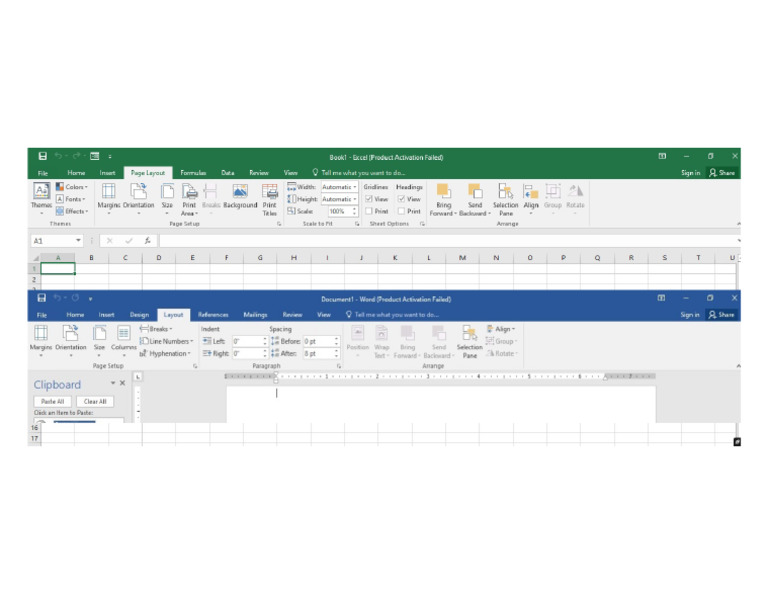Viewport: 768px width, 594px height.
Task: Click Ribbon Display Options in Word title bar
Action: 661,298
